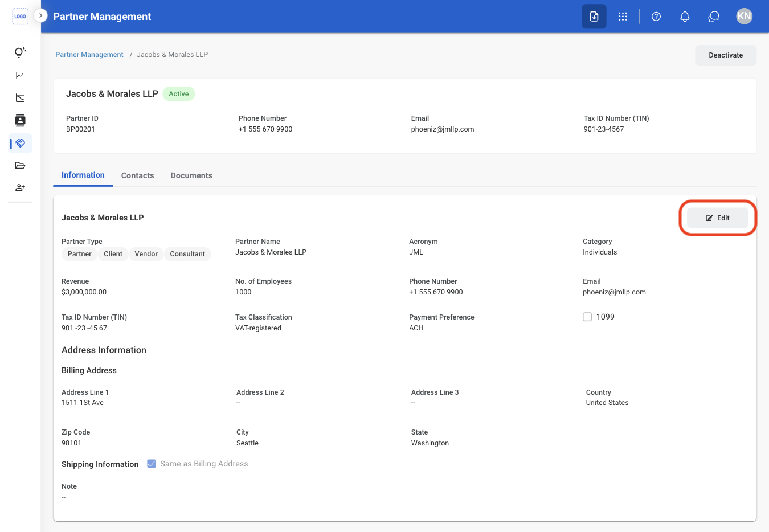
Task: Click the Vendor type chip
Action: click(x=146, y=254)
